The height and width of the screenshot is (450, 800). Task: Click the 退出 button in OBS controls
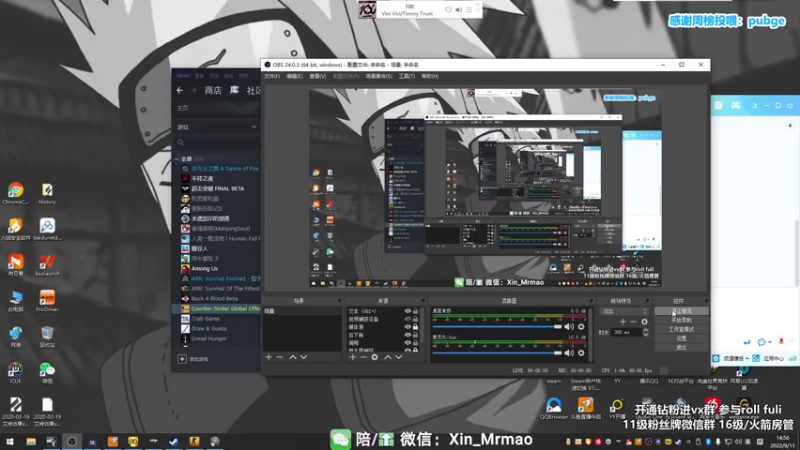click(681, 347)
